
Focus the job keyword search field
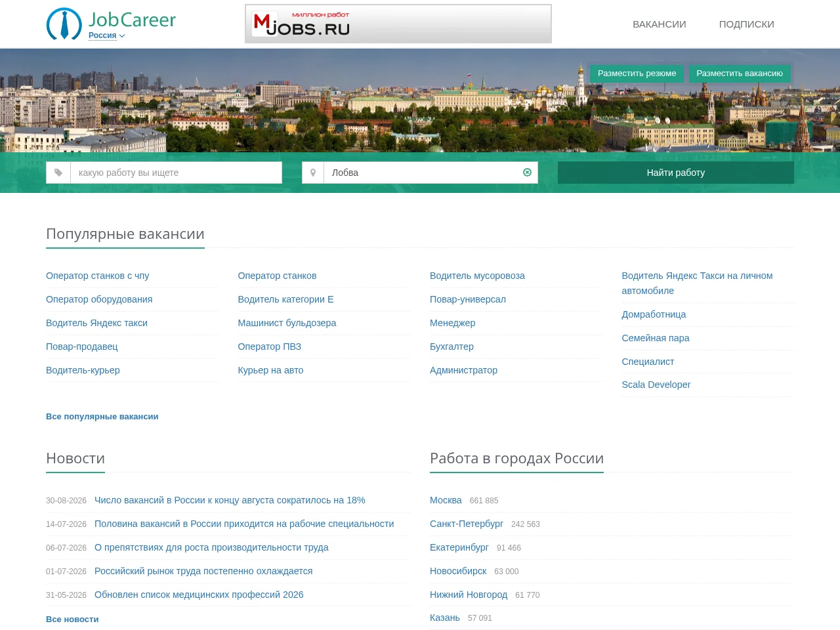pos(176,173)
